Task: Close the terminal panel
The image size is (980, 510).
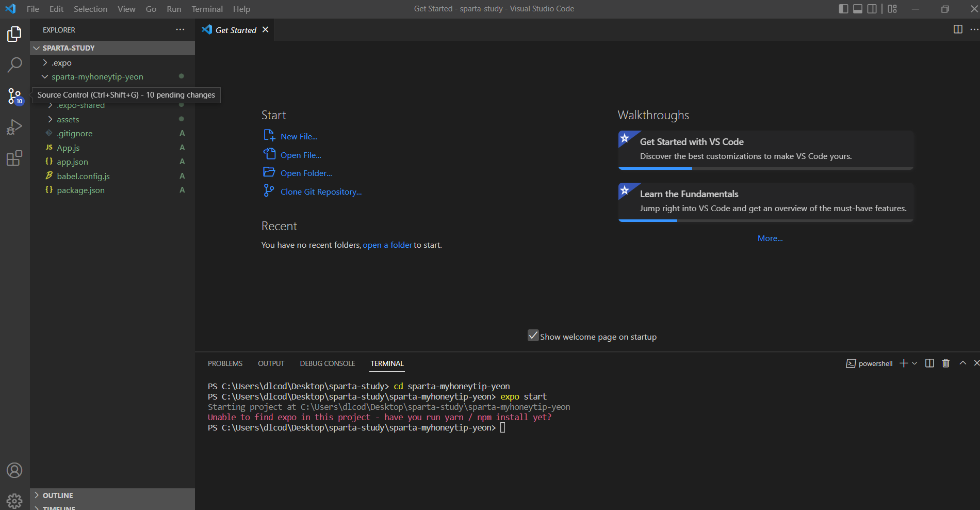Action: point(976,363)
